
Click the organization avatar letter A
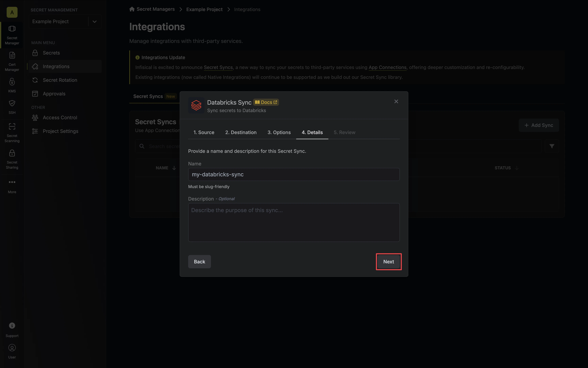point(12,12)
